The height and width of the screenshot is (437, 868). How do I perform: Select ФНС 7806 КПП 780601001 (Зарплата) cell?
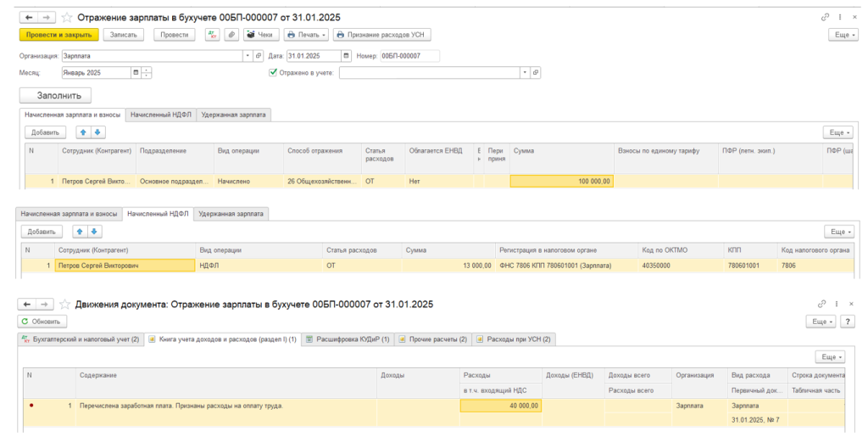coord(566,266)
